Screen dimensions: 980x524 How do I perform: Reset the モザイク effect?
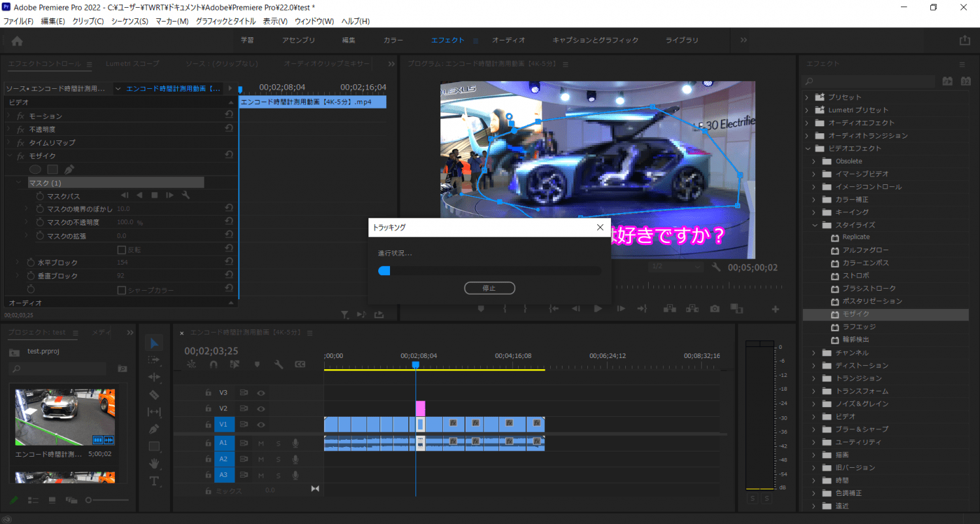tap(229, 156)
